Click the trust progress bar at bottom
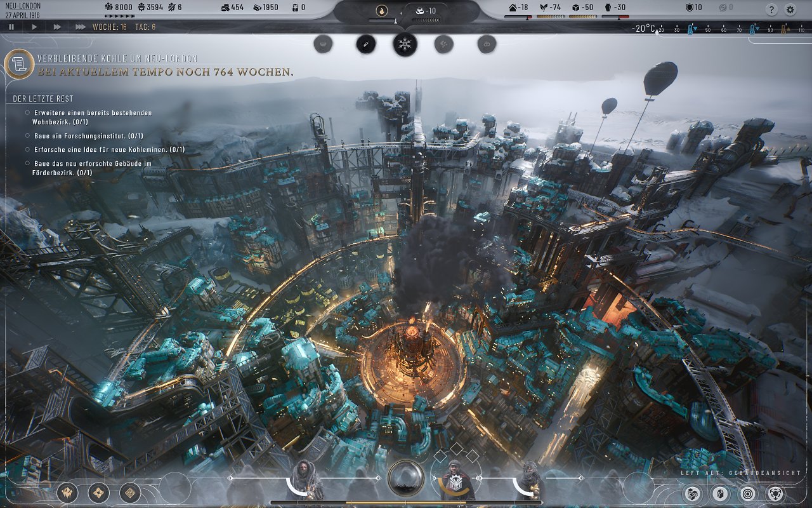812x508 pixels. 406,503
